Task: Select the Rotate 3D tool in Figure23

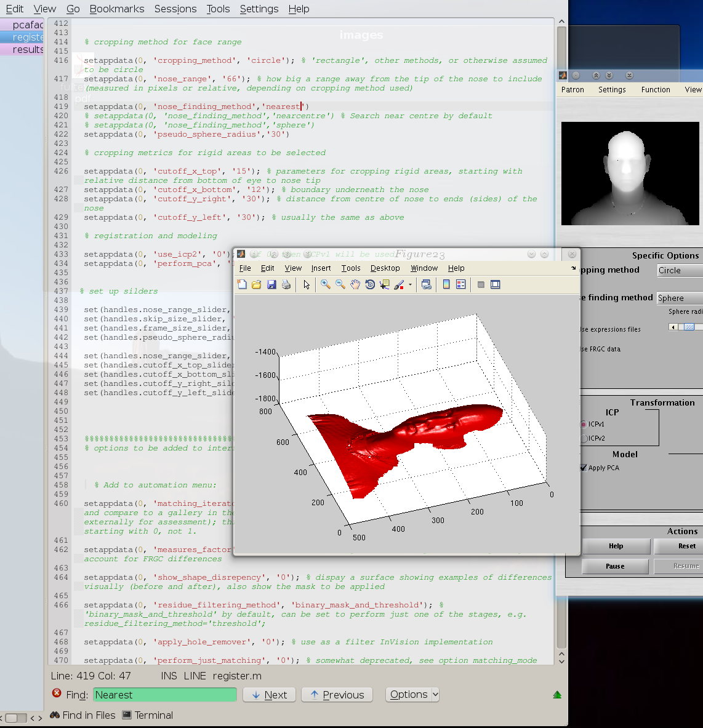Action: [369, 284]
